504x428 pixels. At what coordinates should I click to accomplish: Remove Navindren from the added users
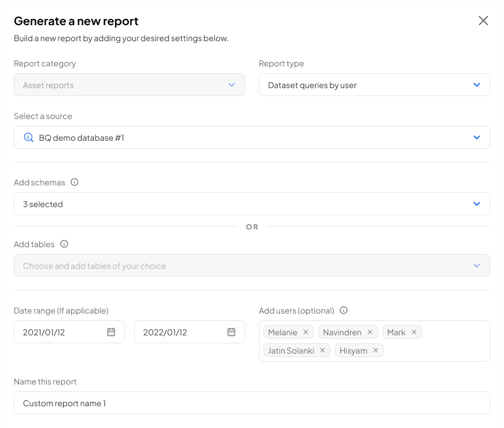tap(370, 332)
